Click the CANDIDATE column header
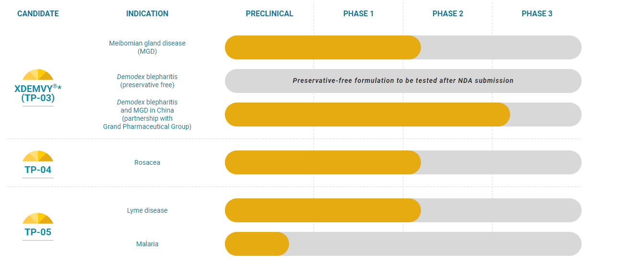 click(x=38, y=13)
